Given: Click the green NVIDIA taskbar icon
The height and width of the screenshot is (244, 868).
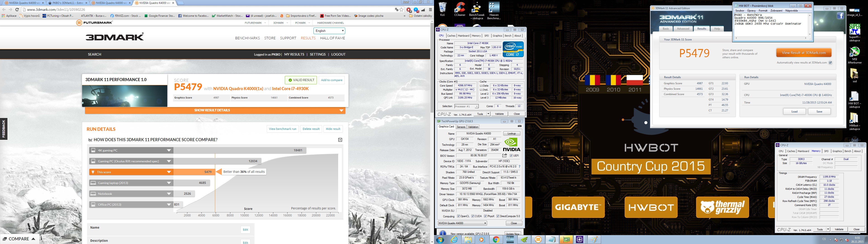Looking at the screenshot, I should [524, 240].
